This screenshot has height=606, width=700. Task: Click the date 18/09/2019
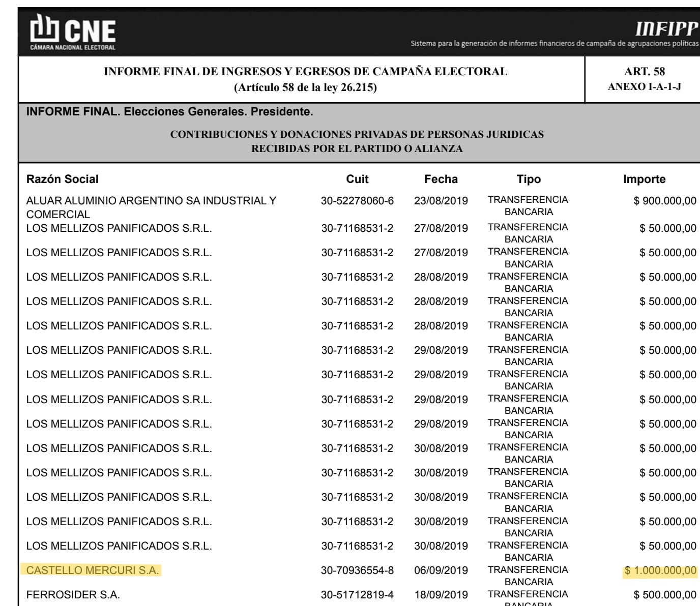[441, 595]
